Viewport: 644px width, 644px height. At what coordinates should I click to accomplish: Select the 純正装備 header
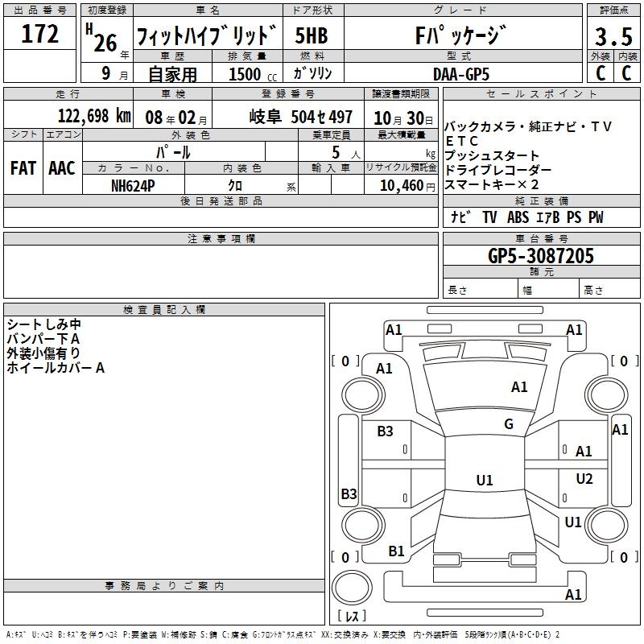[541, 200]
